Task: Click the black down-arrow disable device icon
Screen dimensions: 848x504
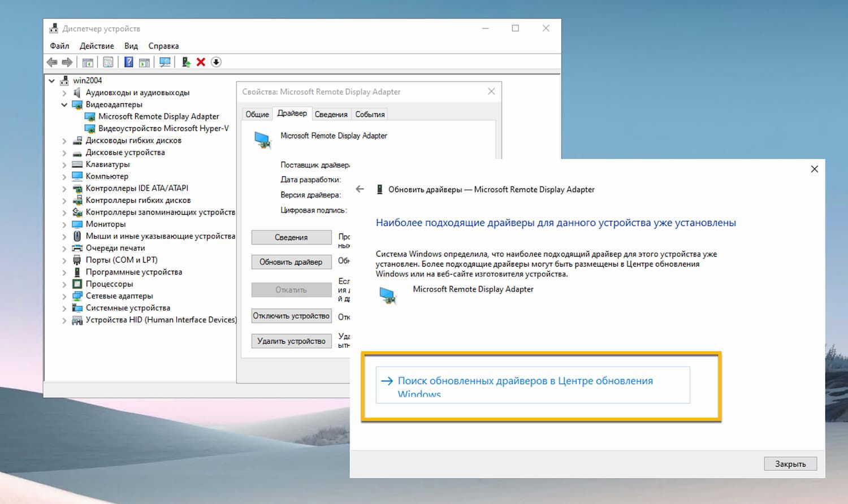Action: click(216, 62)
